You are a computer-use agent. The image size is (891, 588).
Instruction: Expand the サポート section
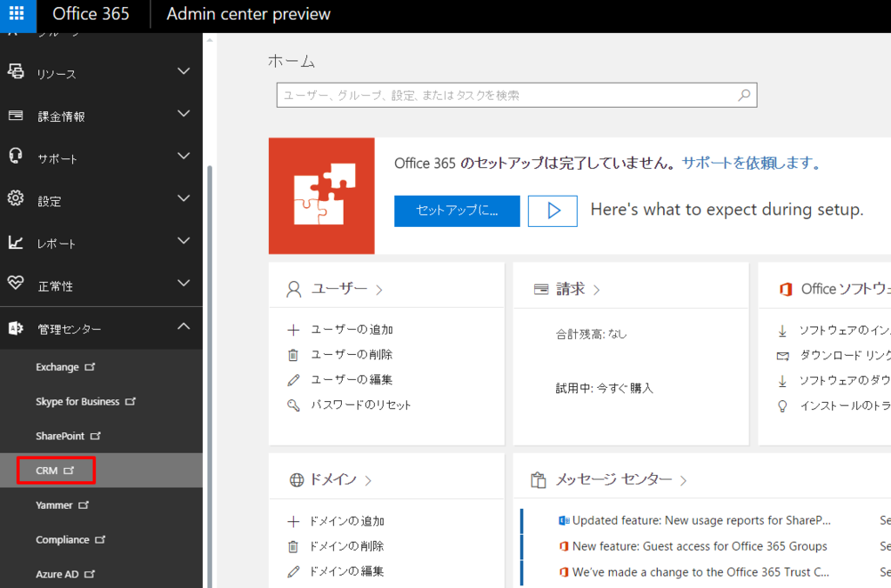[184, 156]
